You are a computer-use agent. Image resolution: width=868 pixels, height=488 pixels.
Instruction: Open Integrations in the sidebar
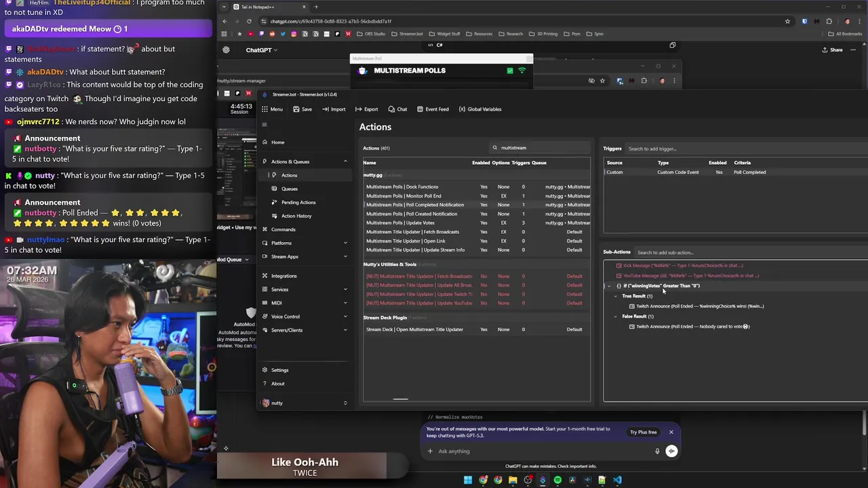[x=283, y=276]
